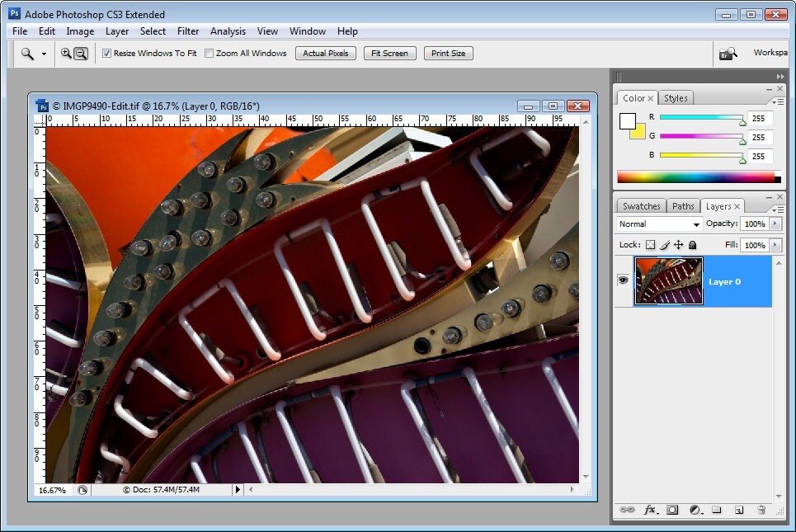The image size is (796, 532).
Task: Toggle Lock transparent pixels
Action: click(x=650, y=245)
